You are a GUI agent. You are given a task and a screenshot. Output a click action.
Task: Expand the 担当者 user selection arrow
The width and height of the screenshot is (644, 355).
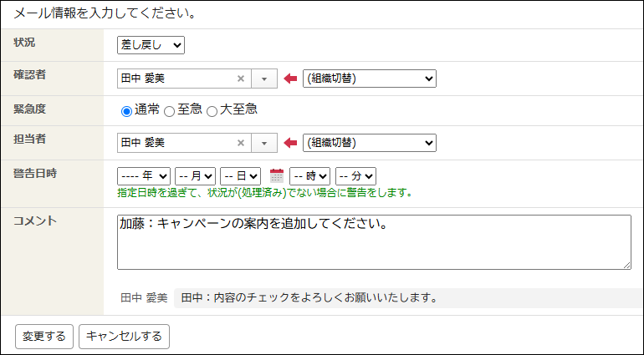pyautogui.click(x=264, y=143)
